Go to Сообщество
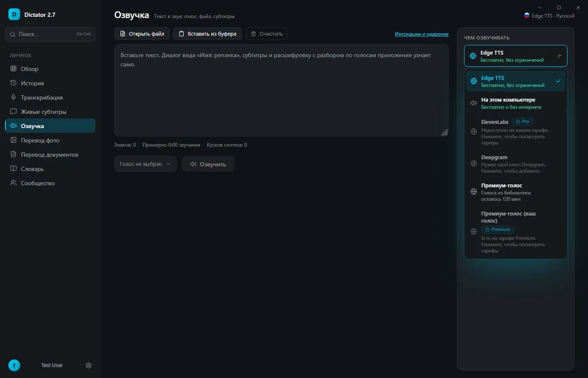 [50, 183]
